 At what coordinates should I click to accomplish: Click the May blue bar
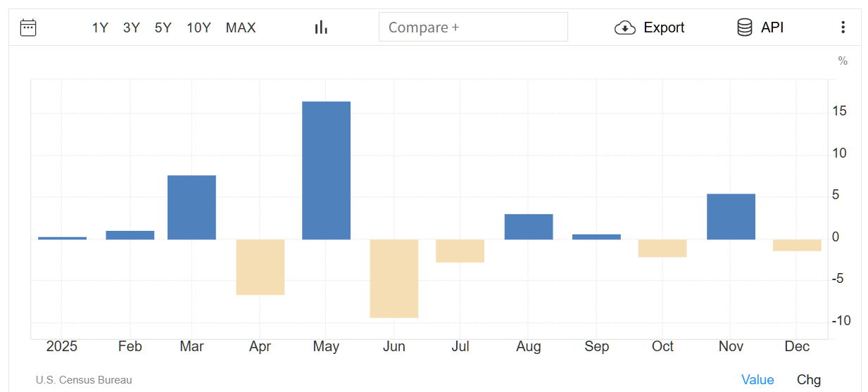tap(326, 170)
